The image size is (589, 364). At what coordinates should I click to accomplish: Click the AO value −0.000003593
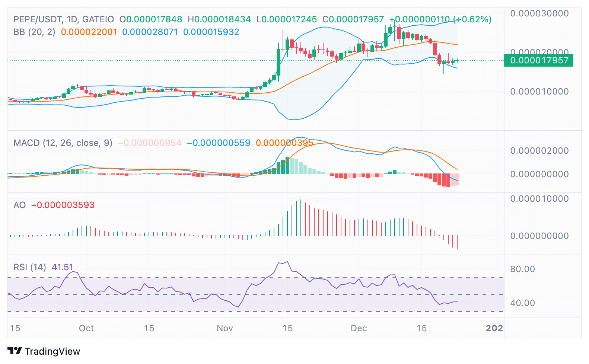point(63,205)
